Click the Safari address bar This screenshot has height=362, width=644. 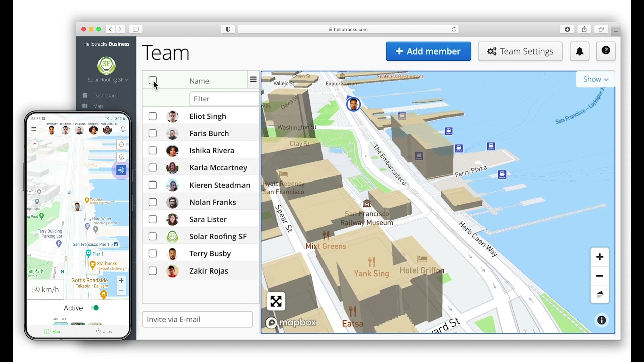tap(348, 29)
